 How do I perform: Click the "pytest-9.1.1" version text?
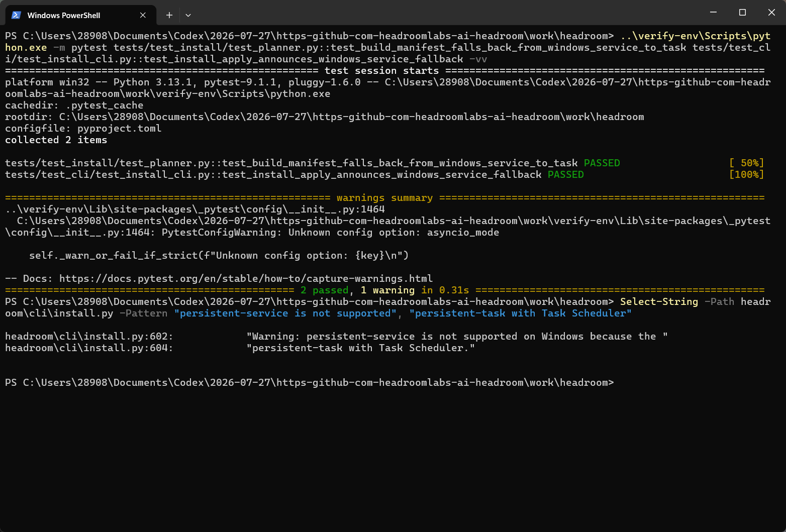[x=240, y=82]
